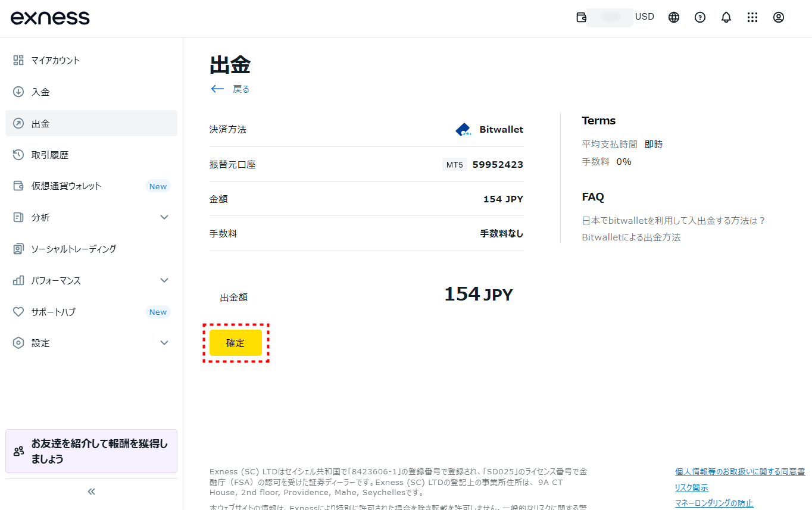Click the マイアカウント dashboard icon
Image resolution: width=812 pixels, height=510 pixels.
pyautogui.click(x=18, y=60)
